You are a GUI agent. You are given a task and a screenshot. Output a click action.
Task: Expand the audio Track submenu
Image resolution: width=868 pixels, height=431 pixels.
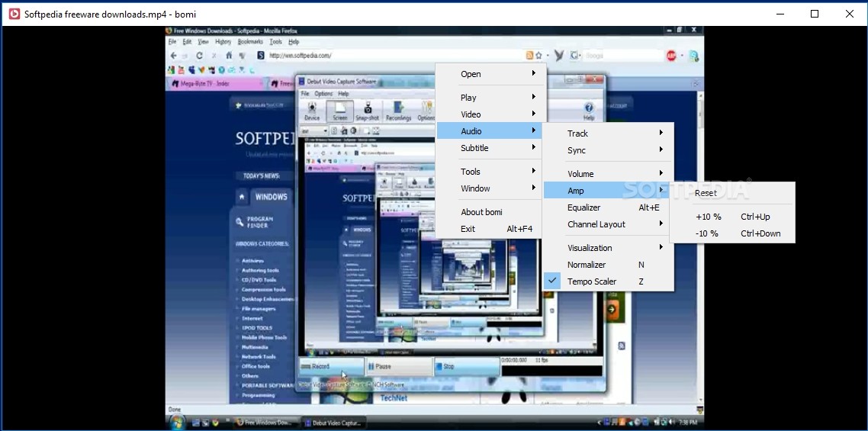click(x=609, y=133)
